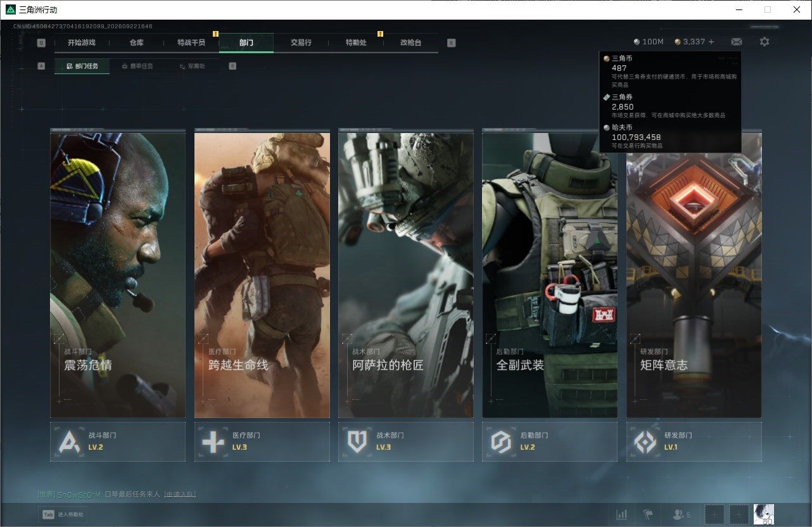The image size is (812, 527).
Task: Click the 世界 channel tag in chat
Action: click(47, 494)
